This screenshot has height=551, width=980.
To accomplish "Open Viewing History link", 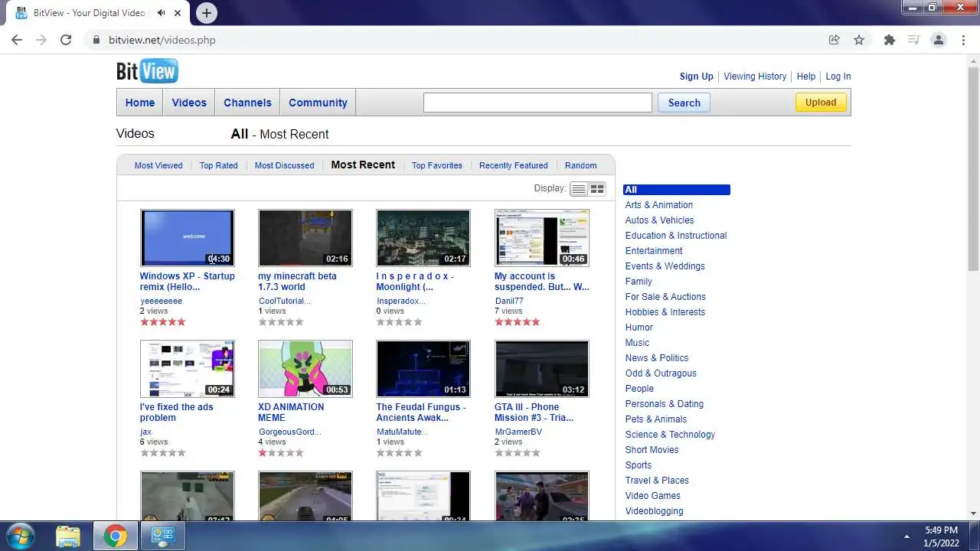I will (755, 77).
